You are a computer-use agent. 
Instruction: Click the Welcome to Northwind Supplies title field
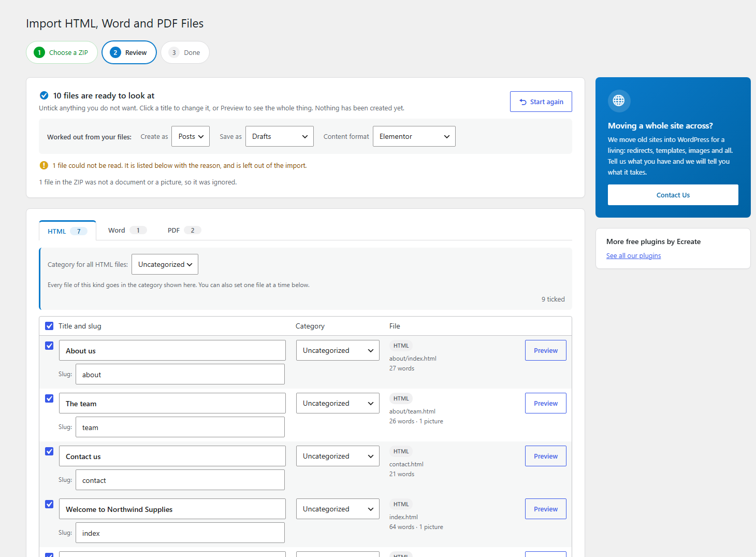point(172,509)
